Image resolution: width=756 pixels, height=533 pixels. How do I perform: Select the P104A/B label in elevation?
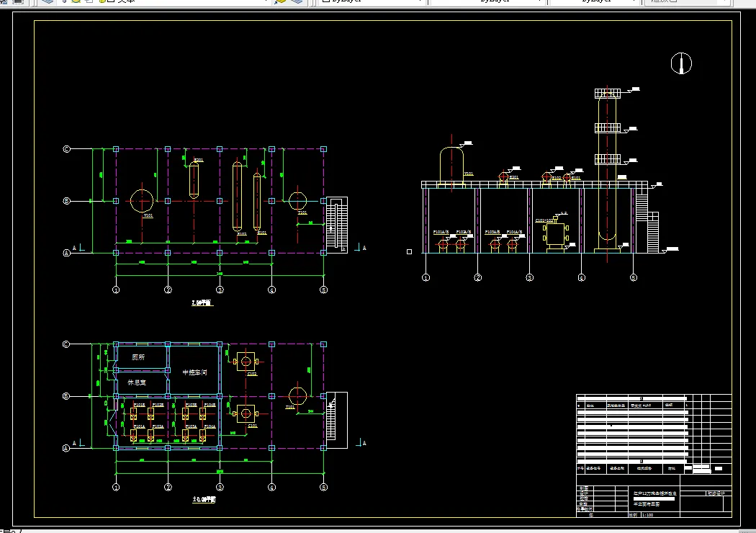[x=515, y=232]
